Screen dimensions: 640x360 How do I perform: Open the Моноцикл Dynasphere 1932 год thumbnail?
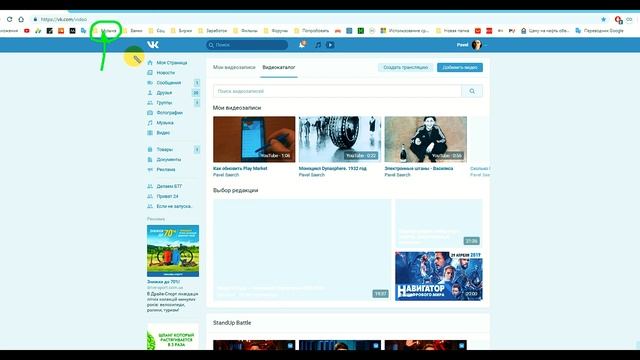[340, 139]
